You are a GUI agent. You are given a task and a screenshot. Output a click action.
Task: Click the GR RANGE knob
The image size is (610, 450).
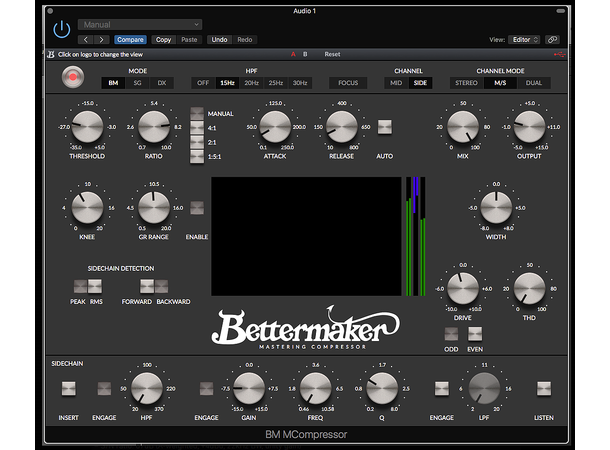154,208
